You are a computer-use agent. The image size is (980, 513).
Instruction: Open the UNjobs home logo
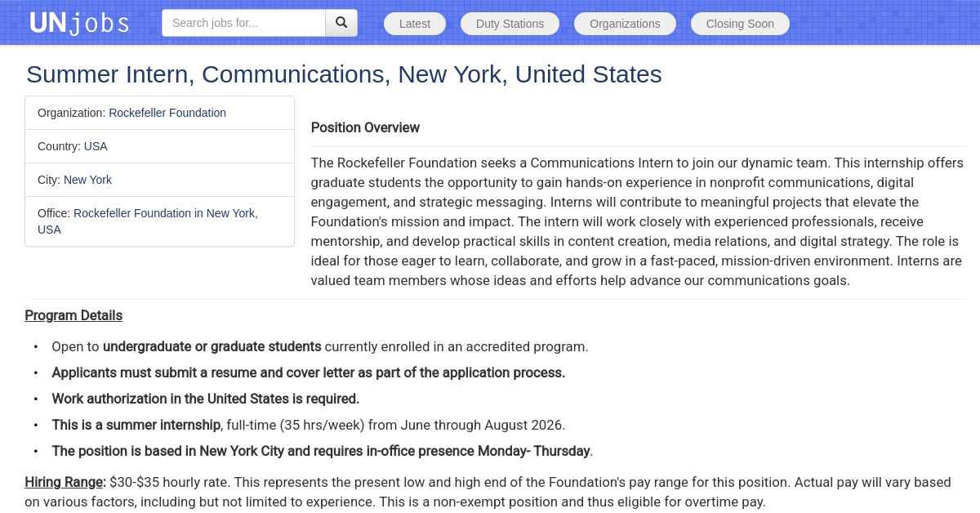point(79,23)
